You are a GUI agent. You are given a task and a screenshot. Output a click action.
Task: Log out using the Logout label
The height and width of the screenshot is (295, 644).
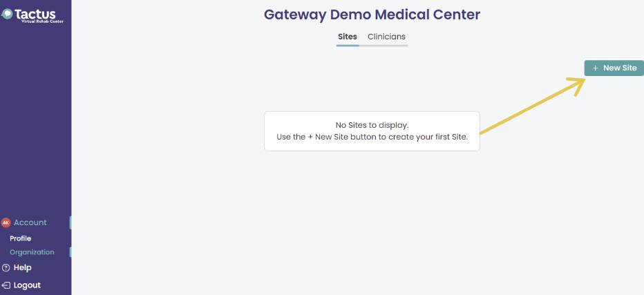coord(27,285)
